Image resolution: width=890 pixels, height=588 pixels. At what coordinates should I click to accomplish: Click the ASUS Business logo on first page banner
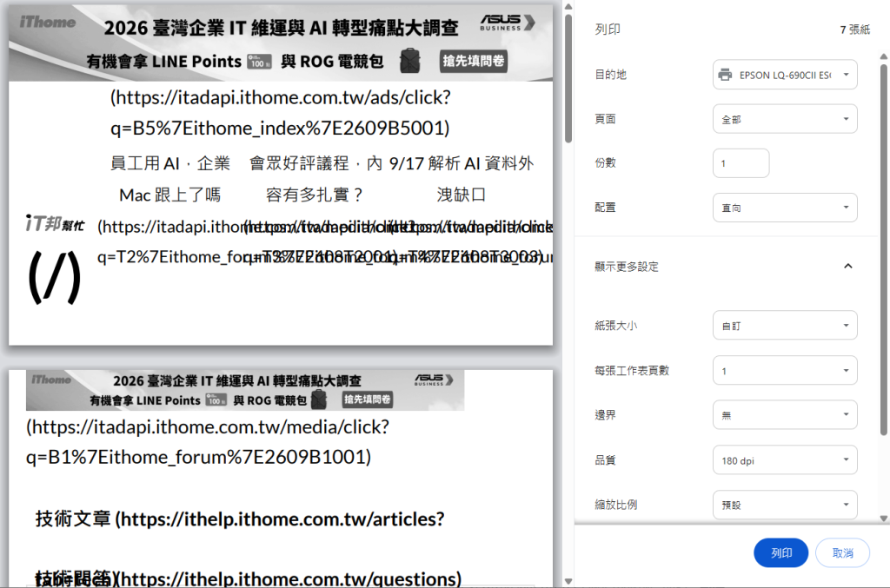pyautogui.click(x=507, y=23)
